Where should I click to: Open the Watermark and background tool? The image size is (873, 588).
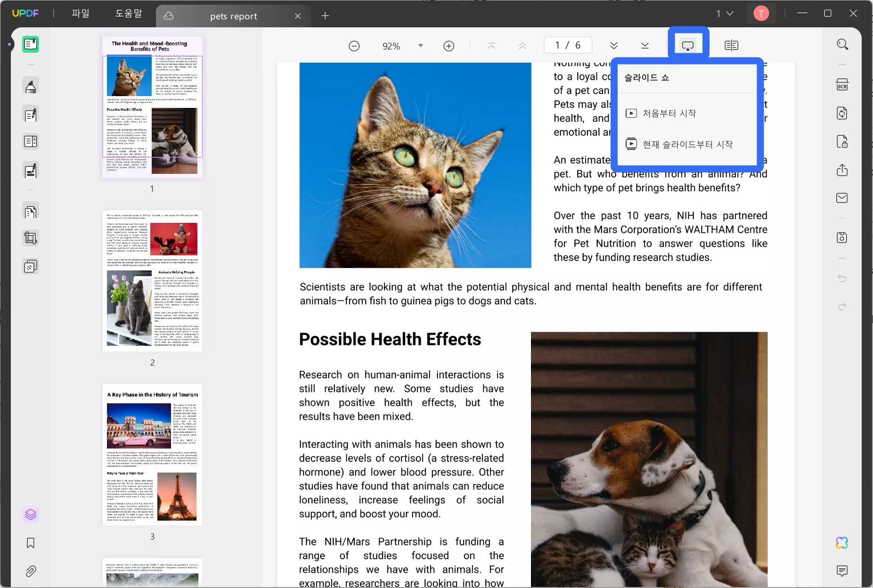(x=31, y=267)
